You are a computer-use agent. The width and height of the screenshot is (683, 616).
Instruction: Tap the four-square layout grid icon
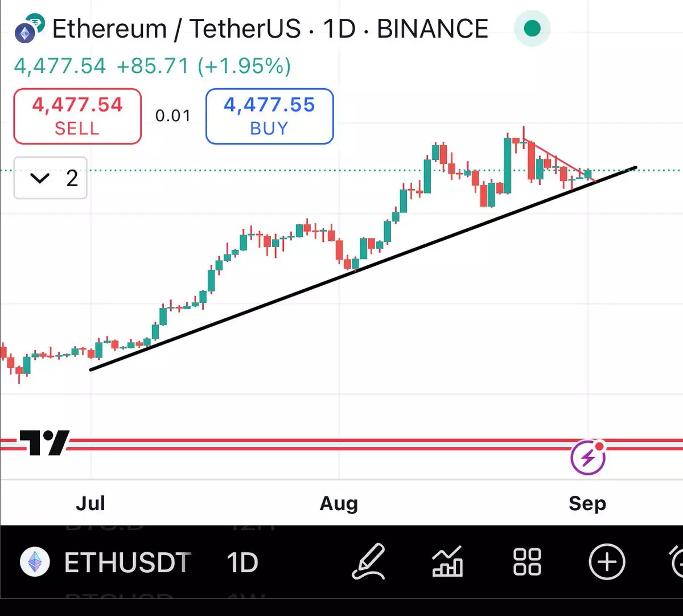click(527, 562)
